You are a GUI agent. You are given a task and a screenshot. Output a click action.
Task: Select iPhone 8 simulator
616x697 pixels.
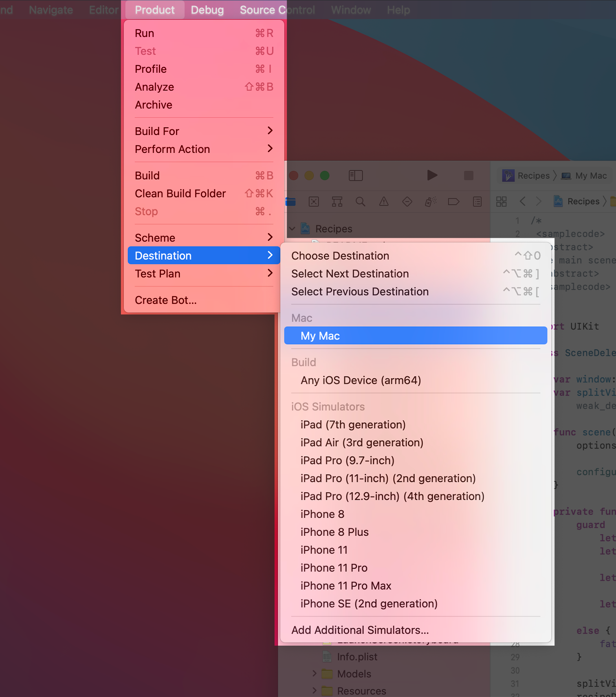416,515
